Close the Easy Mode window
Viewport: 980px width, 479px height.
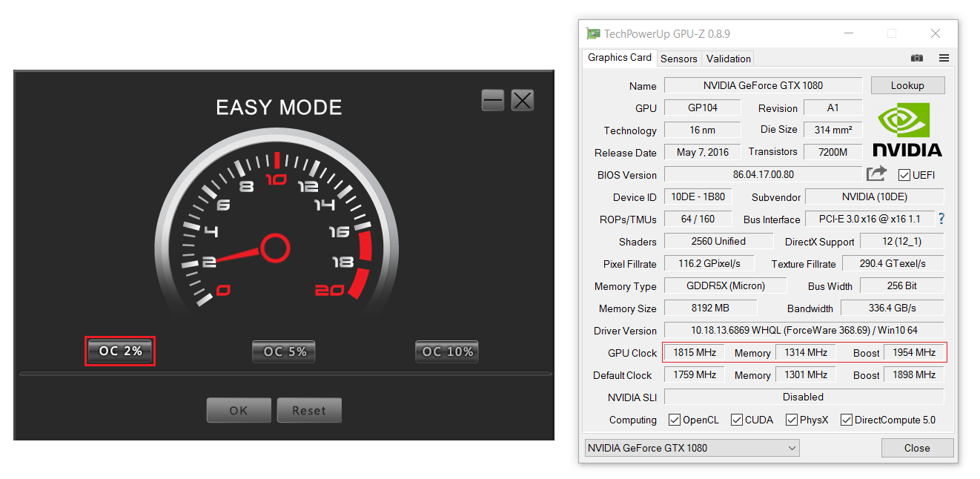click(x=523, y=100)
